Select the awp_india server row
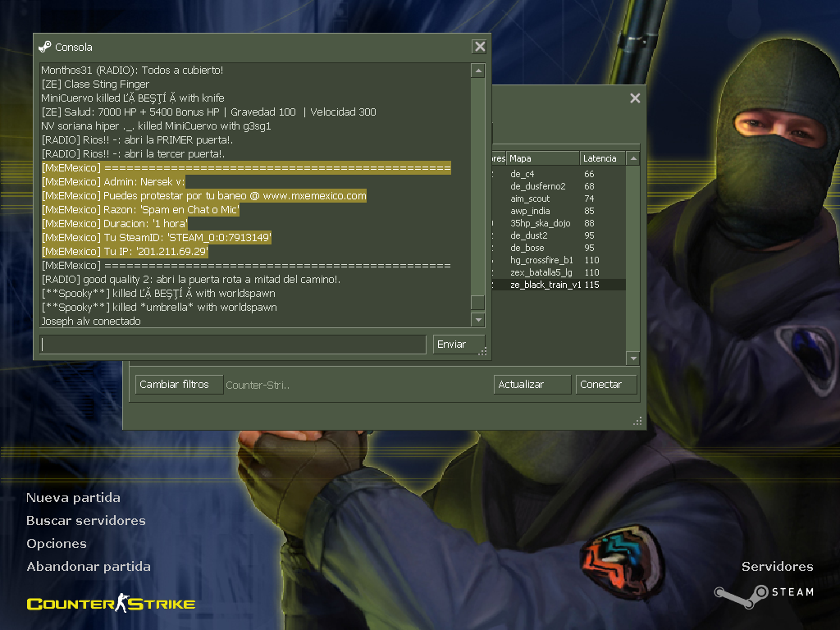Viewport: 840px width, 630px height. 558,211
